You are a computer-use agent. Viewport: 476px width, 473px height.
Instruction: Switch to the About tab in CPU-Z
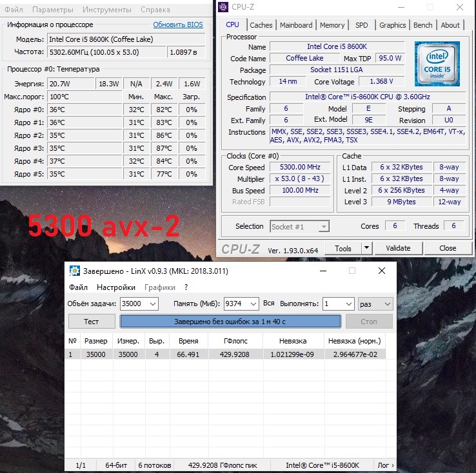point(450,25)
